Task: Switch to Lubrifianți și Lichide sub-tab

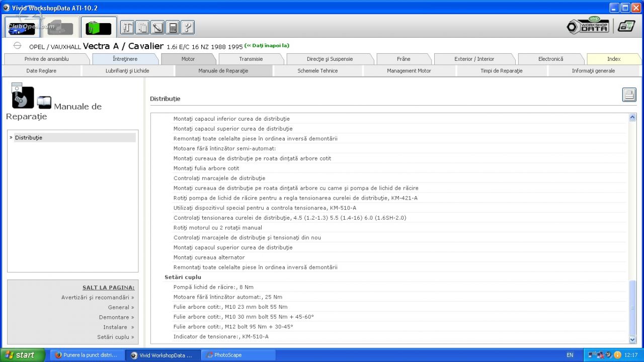Action: point(127,71)
